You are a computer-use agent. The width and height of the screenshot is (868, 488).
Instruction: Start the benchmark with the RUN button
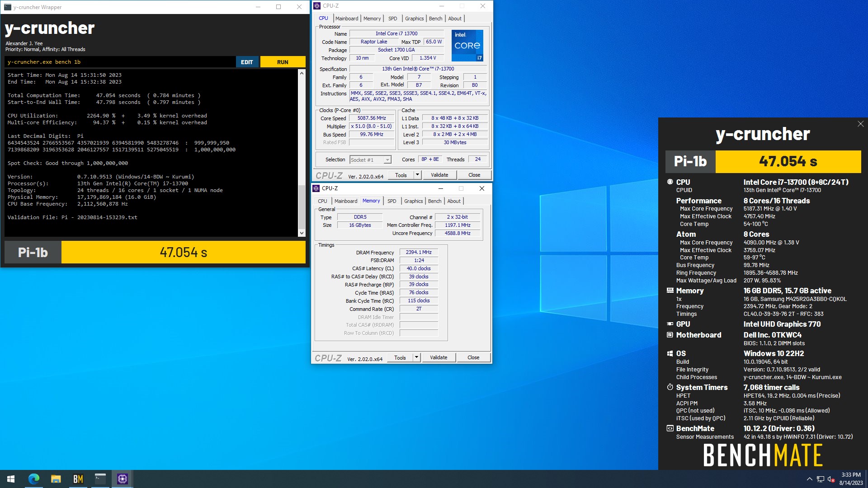tap(283, 62)
